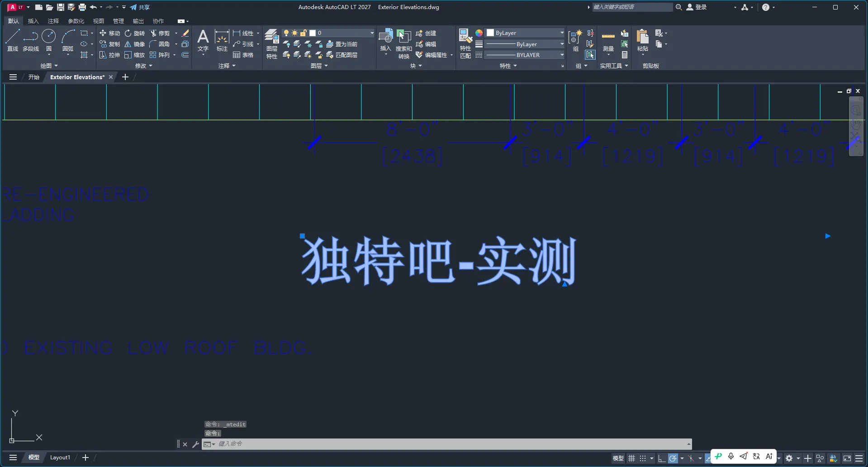Switch to the 开始 file tab

point(34,77)
